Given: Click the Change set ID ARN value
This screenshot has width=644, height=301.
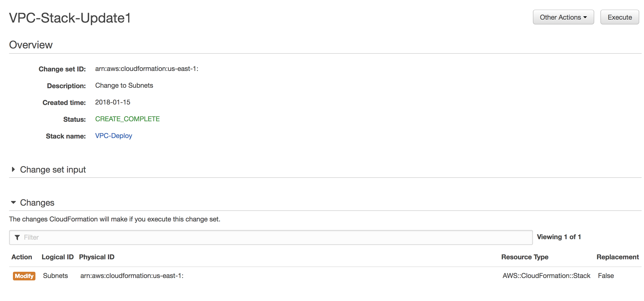Looking at the screenshot, I should click(x=147, y=69).
